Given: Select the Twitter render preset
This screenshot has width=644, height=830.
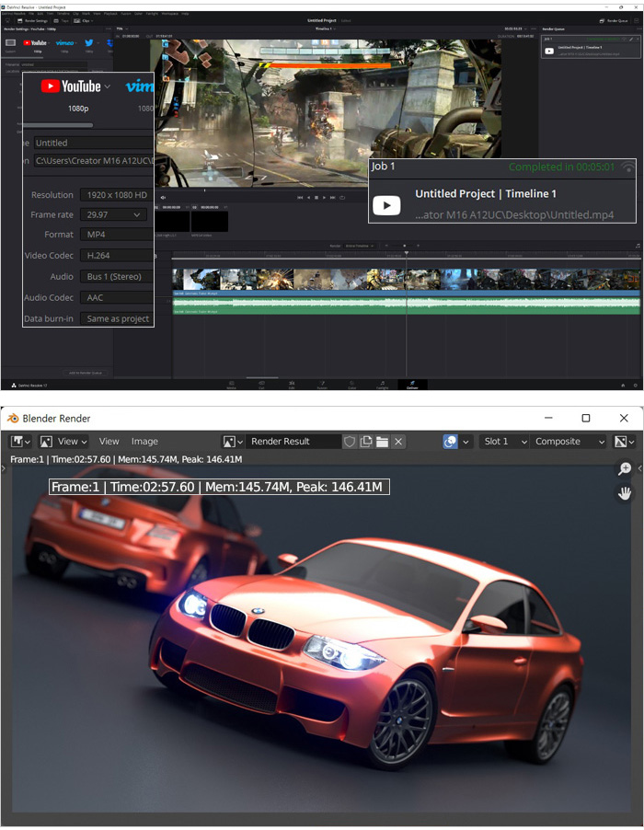Looking at the screenshot, I should (x=89, y=44).
